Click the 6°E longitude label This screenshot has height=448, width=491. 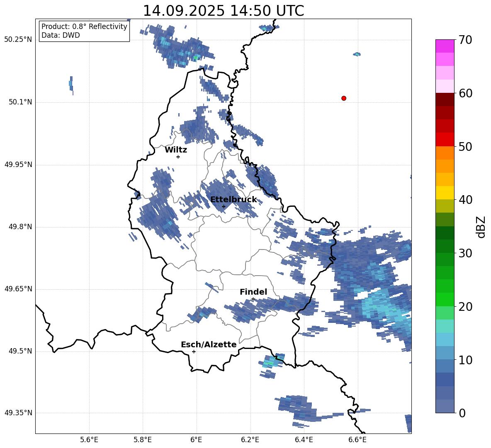196,440
